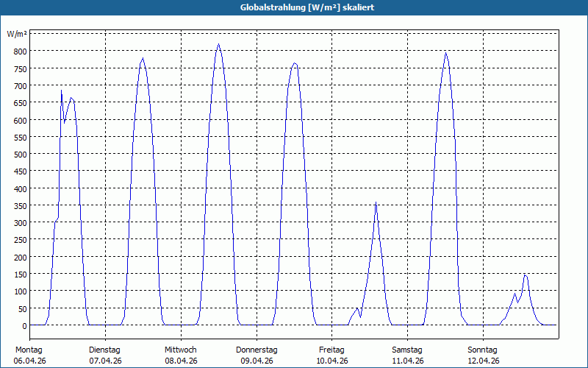
Task: Select the Montag 06.04.26 date label
Action: 29,355
